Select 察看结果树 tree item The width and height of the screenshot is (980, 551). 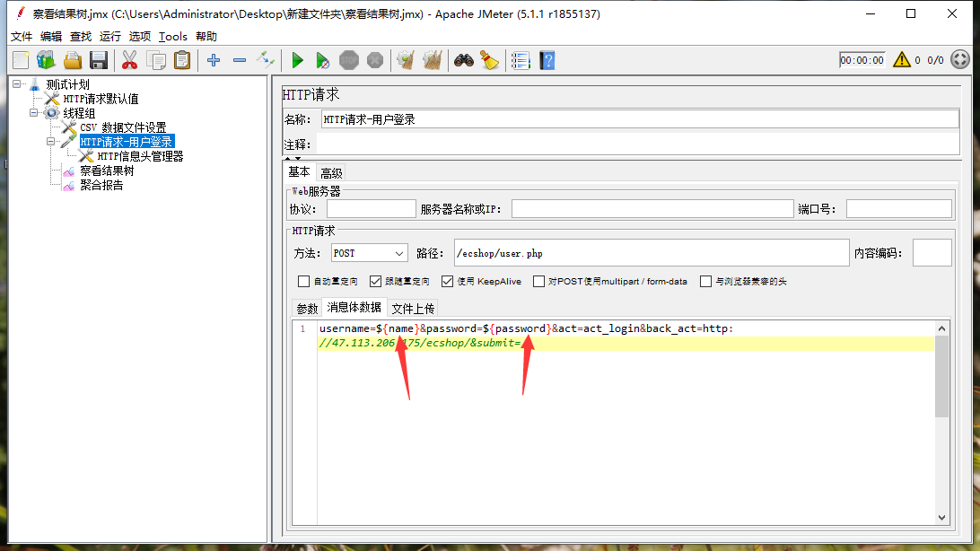(x=107, y=171)
